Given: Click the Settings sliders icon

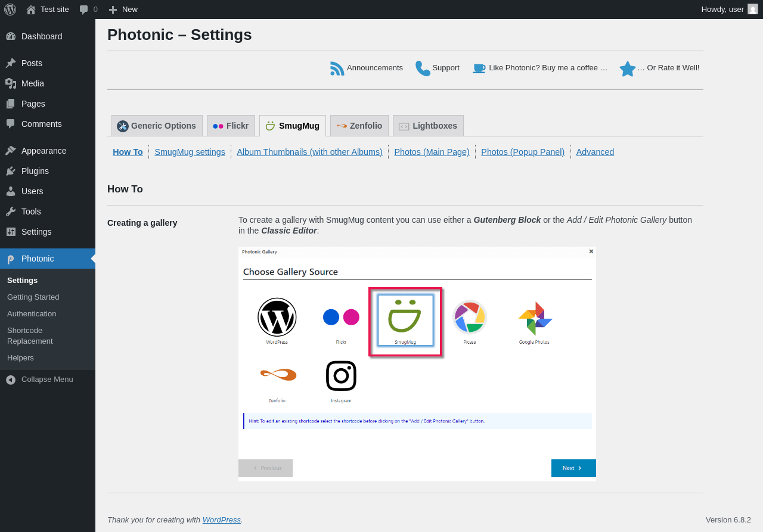Looking at the screenshot, I should pyautogui.click(x=11, y=232).
